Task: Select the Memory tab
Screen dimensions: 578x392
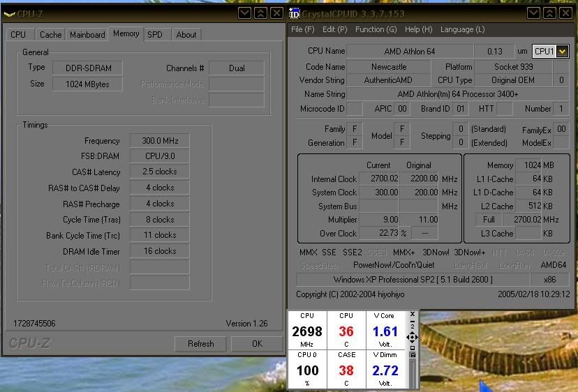Action: [126, 33]
